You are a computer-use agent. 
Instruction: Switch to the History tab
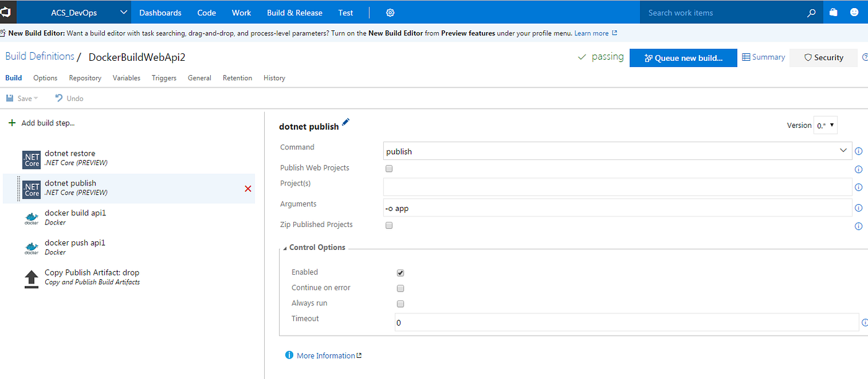274,78
